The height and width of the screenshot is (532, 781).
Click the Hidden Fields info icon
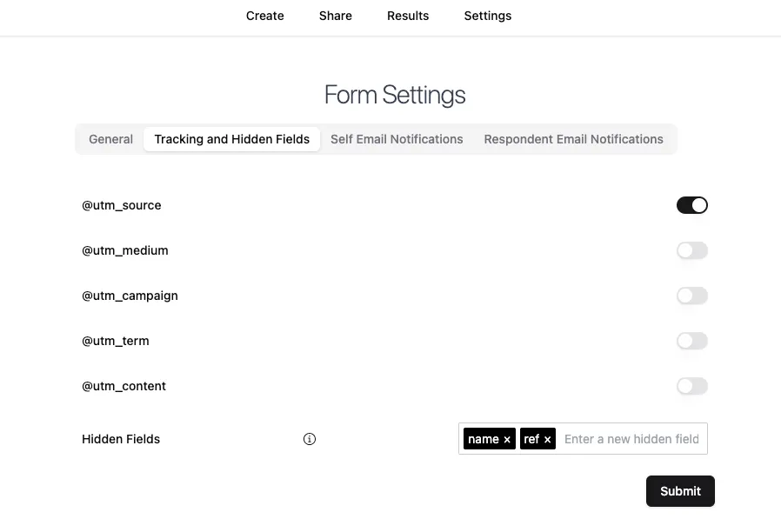(310, 439)
